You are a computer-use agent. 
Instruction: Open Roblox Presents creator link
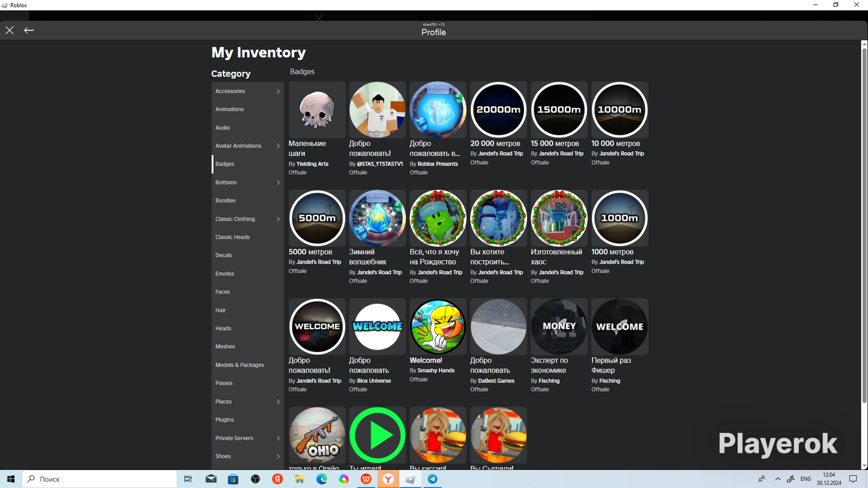tap(437, 164)
